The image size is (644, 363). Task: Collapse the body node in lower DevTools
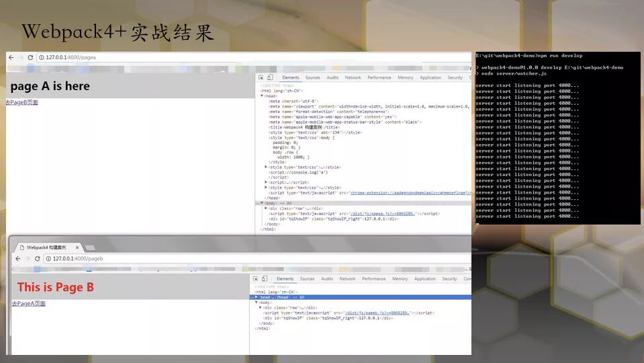click(257, 302)
